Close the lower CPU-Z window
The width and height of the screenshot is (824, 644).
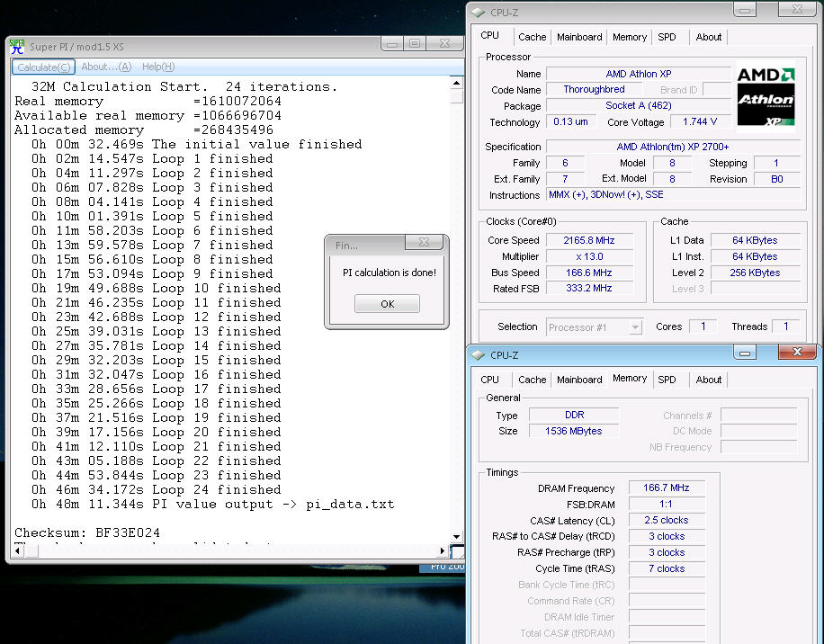(x=797, y=352)
